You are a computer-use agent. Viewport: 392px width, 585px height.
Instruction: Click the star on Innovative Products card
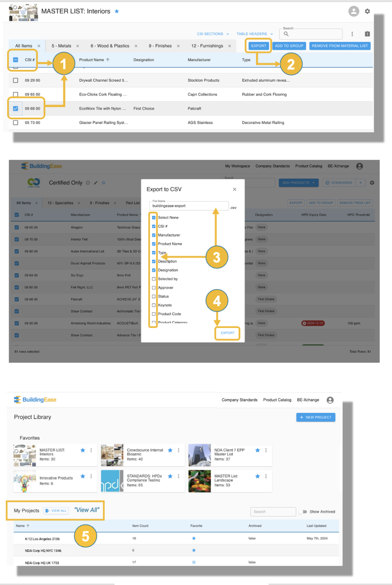83,476
